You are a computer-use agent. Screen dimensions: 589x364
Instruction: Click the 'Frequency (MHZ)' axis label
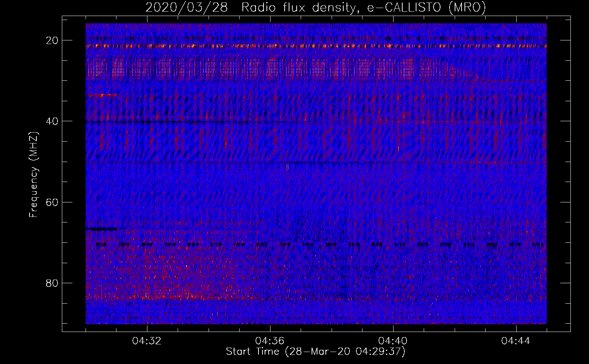pos(33,175)
